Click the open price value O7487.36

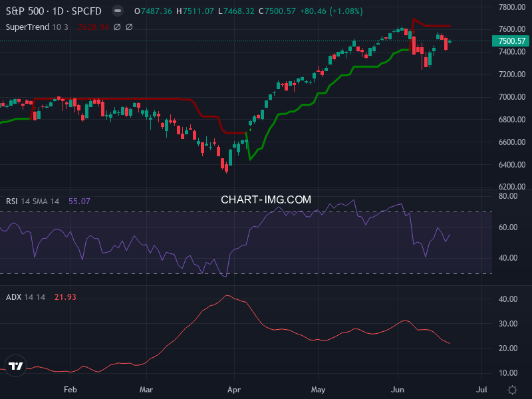[x=154, y=11]
